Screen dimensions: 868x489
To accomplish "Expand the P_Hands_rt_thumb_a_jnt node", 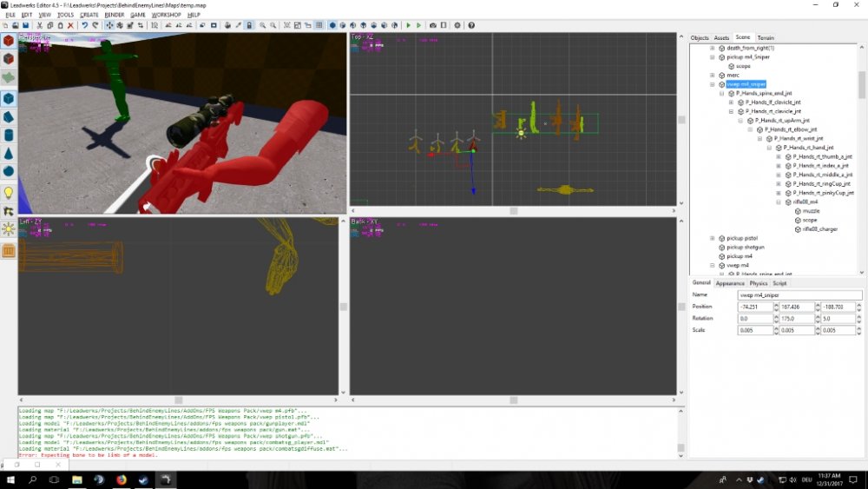I will click(779, 156).
